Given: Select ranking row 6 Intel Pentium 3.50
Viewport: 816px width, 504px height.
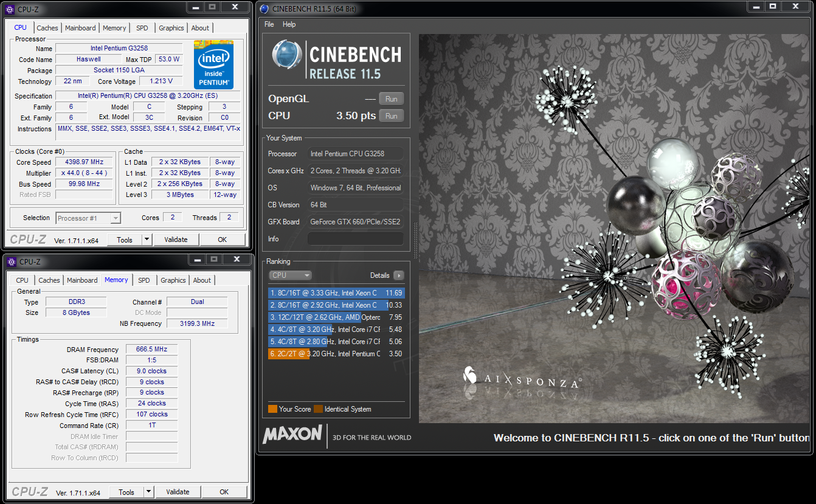Looking at the screenshot, I should coord(336,354).
